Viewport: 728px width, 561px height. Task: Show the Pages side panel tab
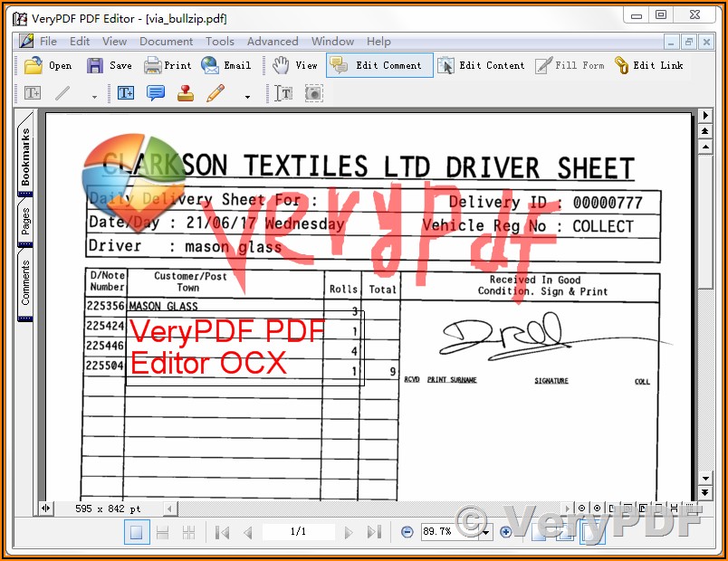click(25, 223)
